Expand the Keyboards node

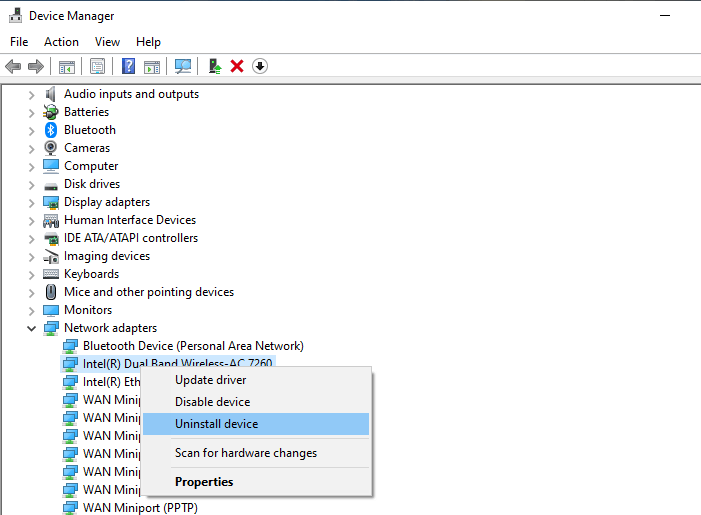(31, 275)
